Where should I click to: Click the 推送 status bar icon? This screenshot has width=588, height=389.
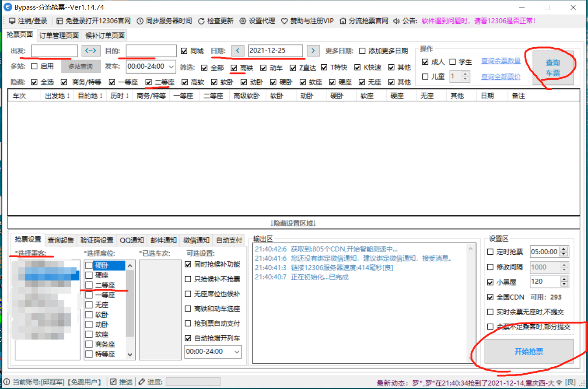tap(113, 382)
